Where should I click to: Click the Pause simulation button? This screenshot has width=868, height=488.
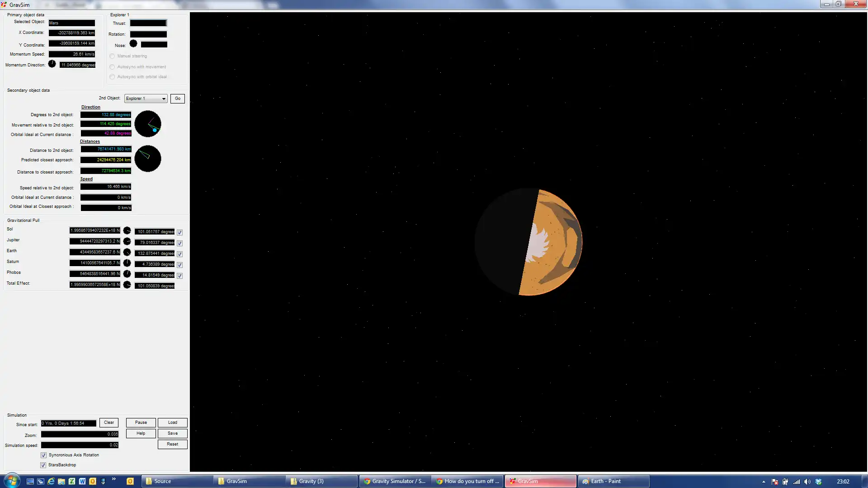(x=141, y=422)
